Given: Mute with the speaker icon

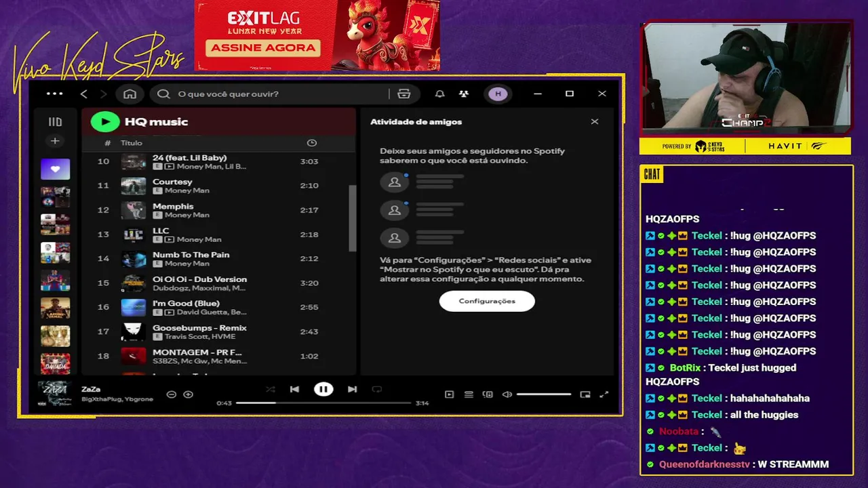Looking at the screenshot, I should (507, 394).
